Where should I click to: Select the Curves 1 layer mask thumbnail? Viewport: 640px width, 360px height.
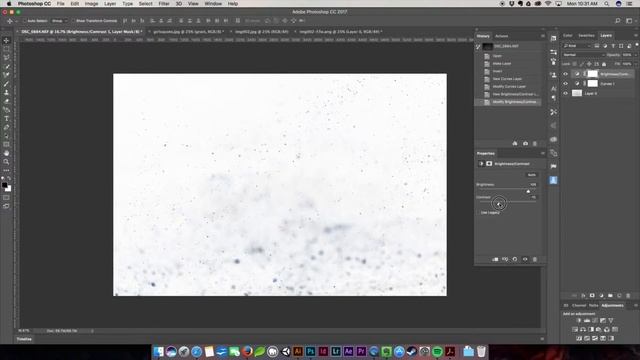coord(592,84)
